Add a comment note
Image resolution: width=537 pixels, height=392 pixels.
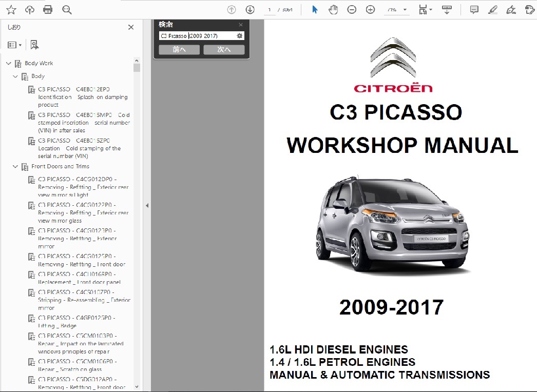point(474,10)
